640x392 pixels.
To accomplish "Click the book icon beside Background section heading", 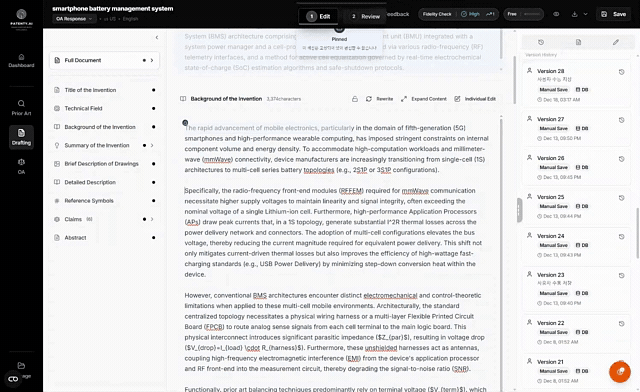I will 183,99.
